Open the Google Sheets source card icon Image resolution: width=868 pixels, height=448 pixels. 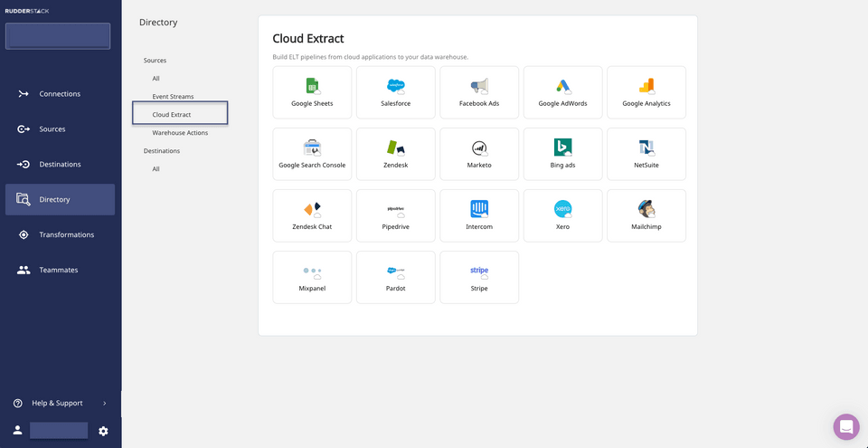[313, 87]
